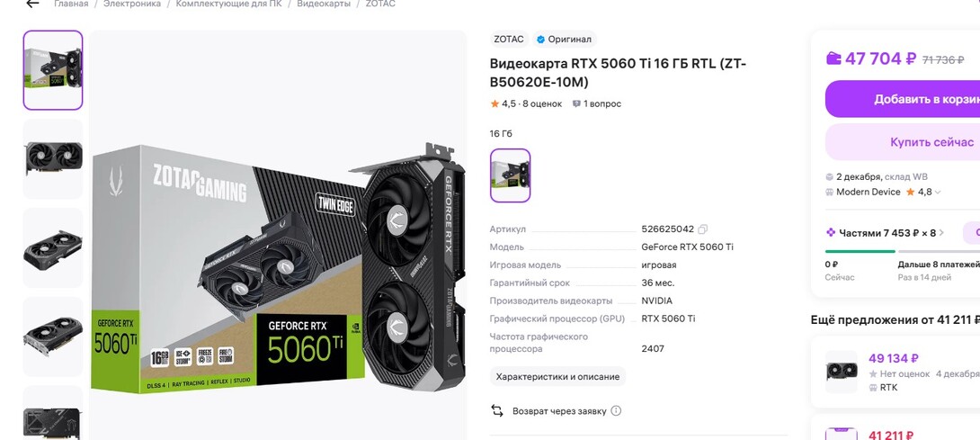Click Добавить в корзину button
Screen dimensions: 980x440
coord(903,99)
